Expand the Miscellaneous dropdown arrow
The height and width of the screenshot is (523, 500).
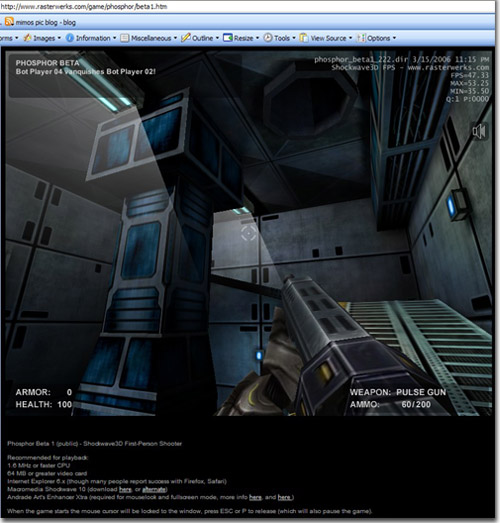175,38
